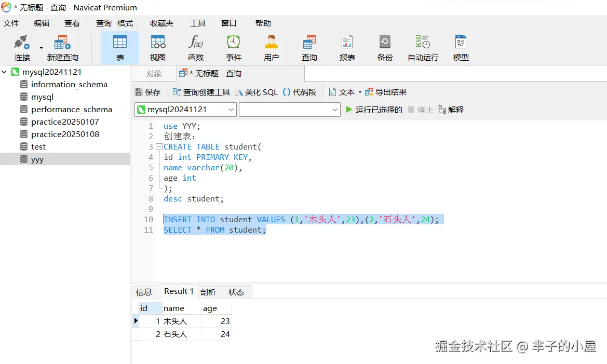Viewport: 607px width, 364px height.
Task: Select the practice20250108 database
Action: 65,134
